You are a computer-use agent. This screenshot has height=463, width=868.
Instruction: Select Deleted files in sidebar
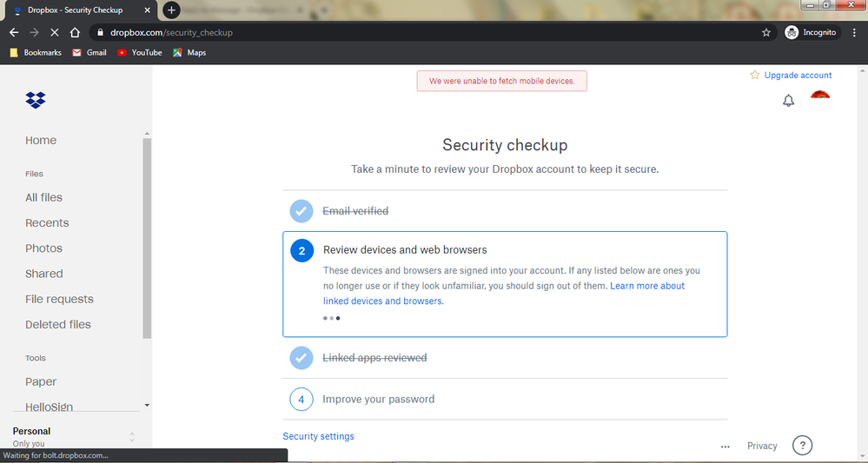(x=57, y=324)
